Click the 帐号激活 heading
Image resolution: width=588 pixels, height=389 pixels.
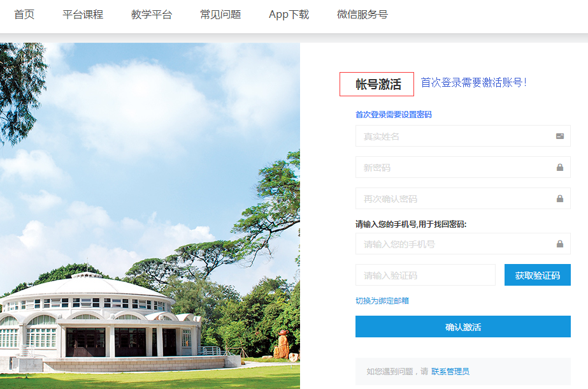pyautogui.click(x=378, y=84)
